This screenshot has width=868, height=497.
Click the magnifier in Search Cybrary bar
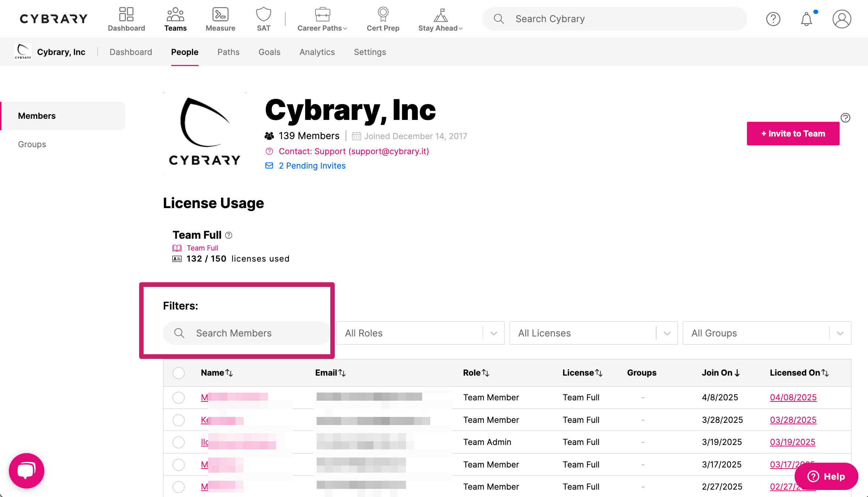click(499, 19)
